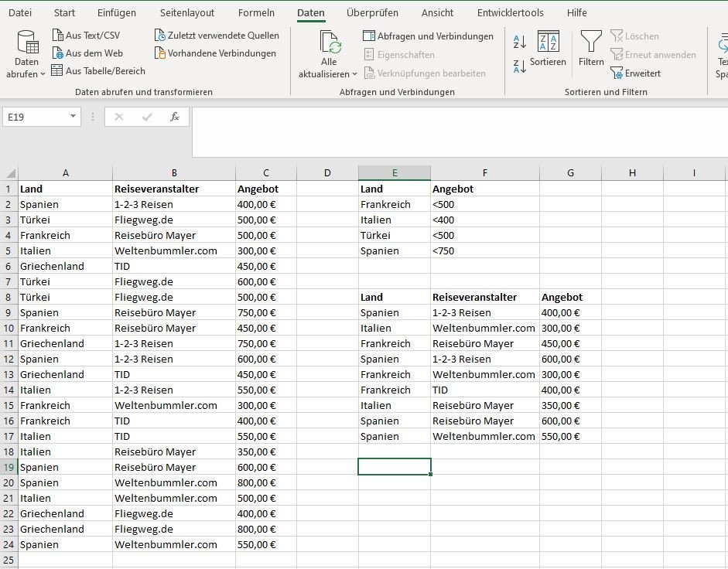Image resolution: width=728 pixels, height=569 pixels.
Task: Switch to the Formeln tab
Action: tap(256, 13)
